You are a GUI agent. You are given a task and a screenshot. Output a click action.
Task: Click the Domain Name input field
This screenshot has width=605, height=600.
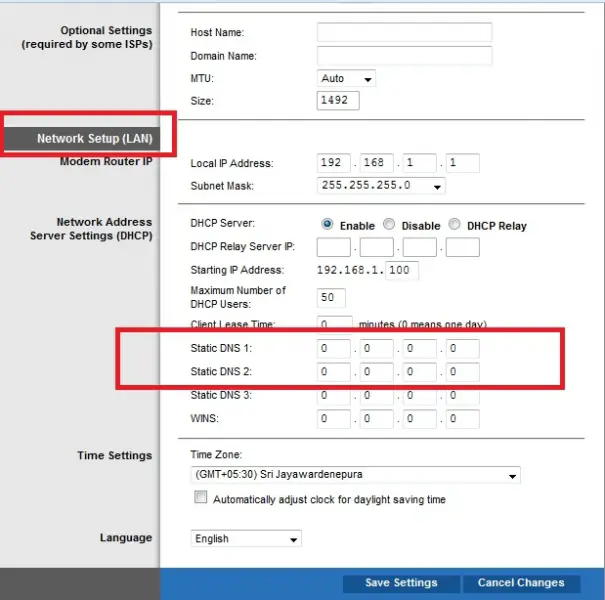coord(404,56)
